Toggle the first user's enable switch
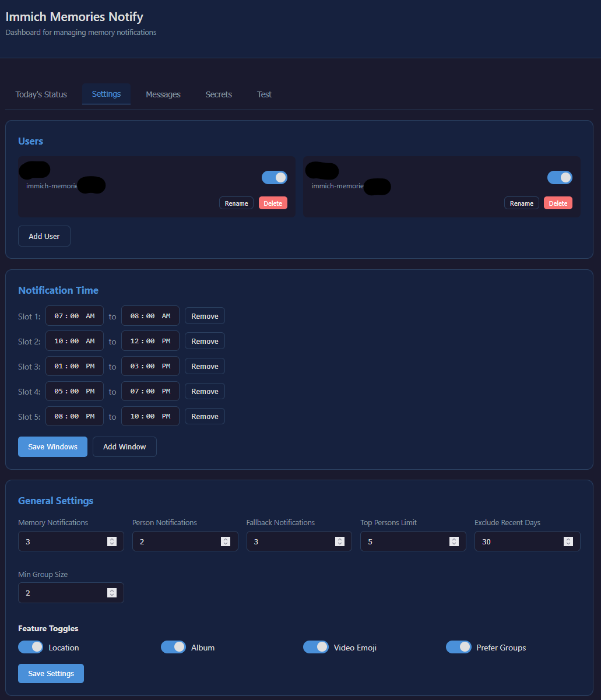 point(275,177)
